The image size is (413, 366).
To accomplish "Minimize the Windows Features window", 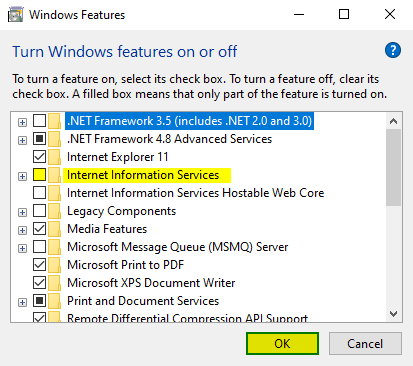I will [299, 15].
